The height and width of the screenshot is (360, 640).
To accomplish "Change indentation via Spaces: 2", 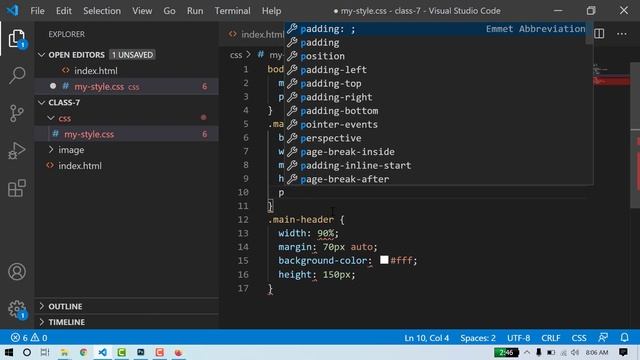I will (x=478, y=338).
